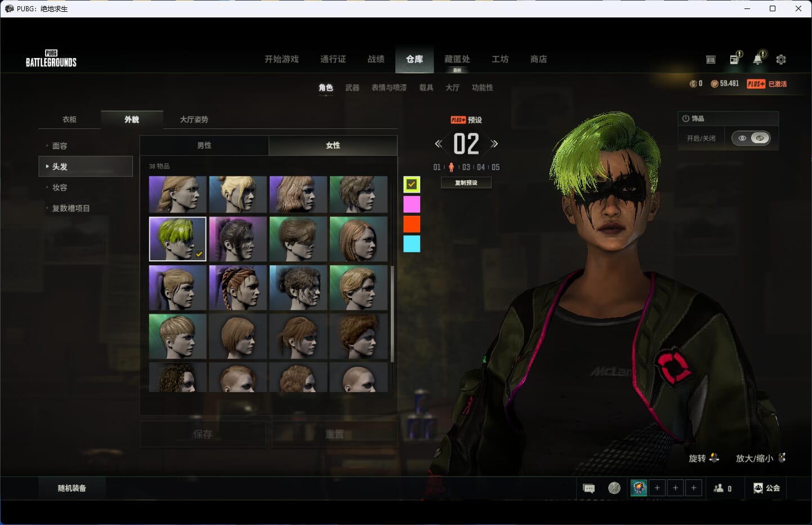The image size is (812, 525).
Task: Click the player avatar team slot
Action: pyautogui.click(x=639, y=488)
